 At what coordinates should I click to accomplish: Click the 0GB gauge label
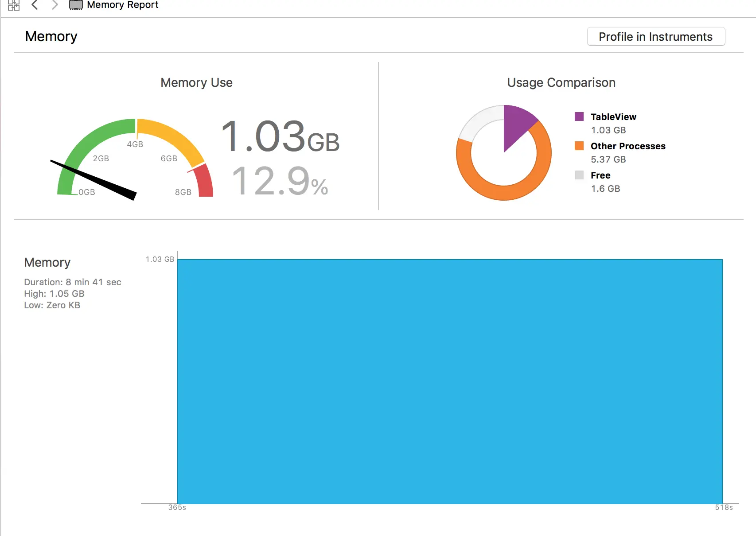click(87, 192)
